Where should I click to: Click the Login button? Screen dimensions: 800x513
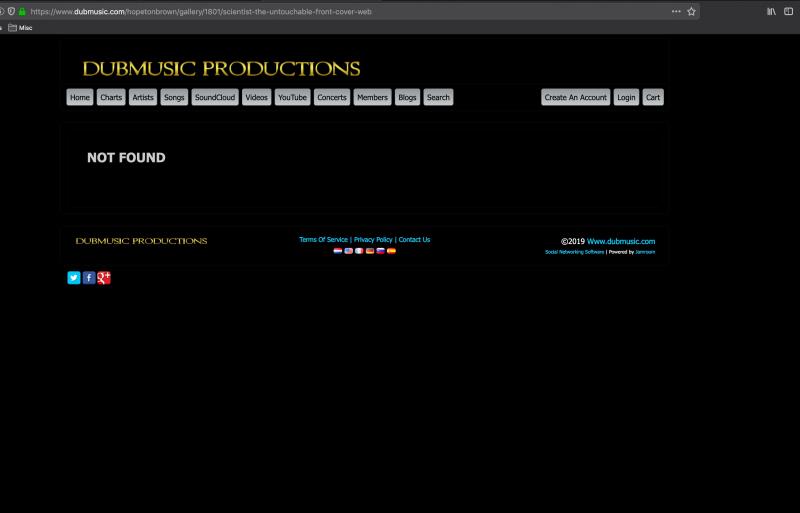(x=626, y=97)
